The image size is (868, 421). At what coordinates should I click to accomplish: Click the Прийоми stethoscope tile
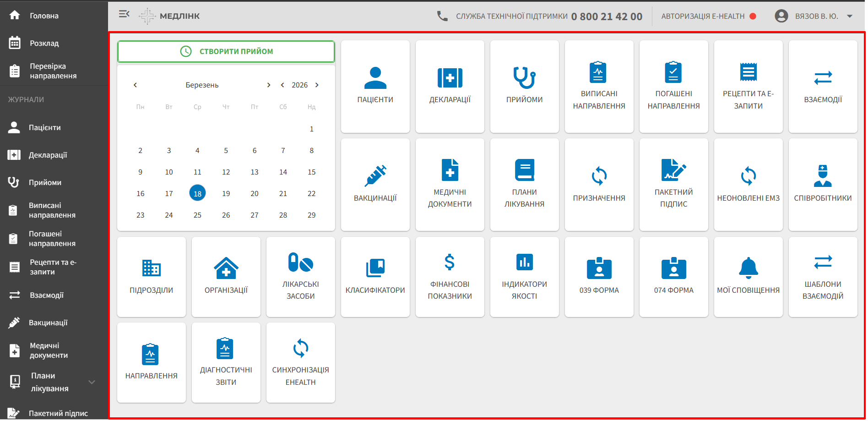coord(524,87)
